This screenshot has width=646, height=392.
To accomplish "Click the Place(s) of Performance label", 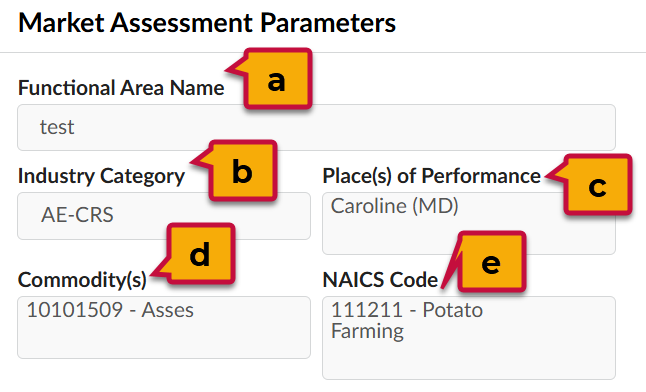I will [x=431, y=176].
